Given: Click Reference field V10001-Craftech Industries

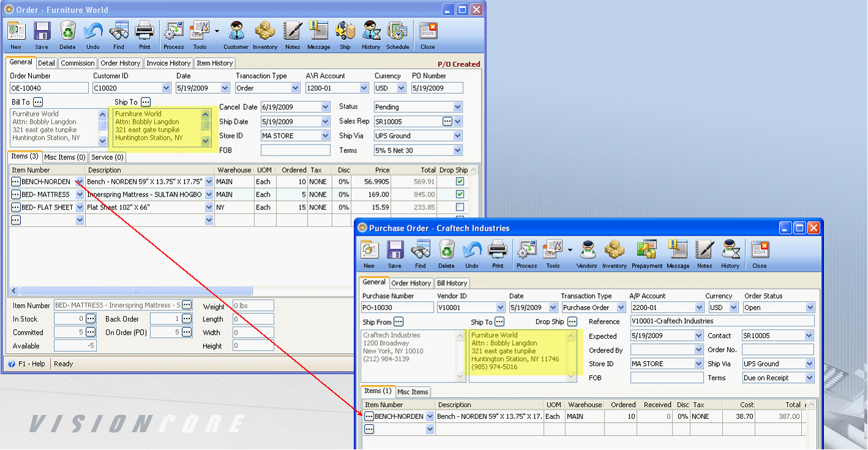Looking at the screenshot, I should click(x=722, y=321).
